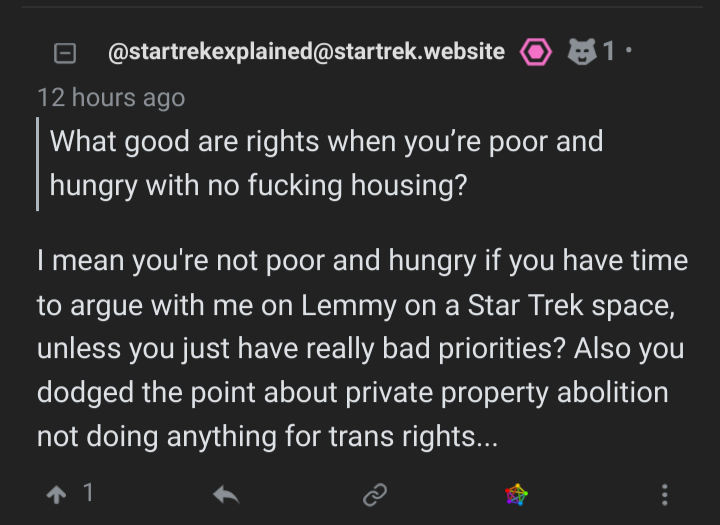This screenshot has height=525, width=720.
Task: Open the three-dot more options menu
Action: coord(664,495)
